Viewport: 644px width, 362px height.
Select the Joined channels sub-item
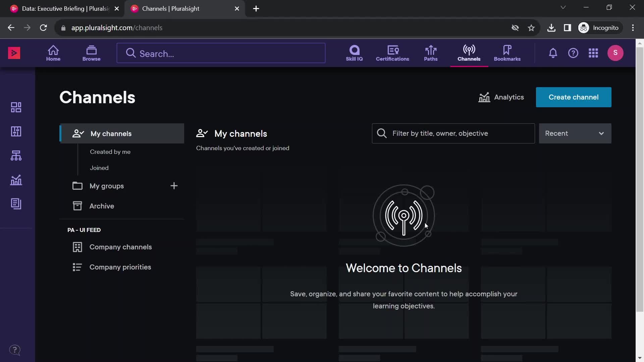point(99,168)
